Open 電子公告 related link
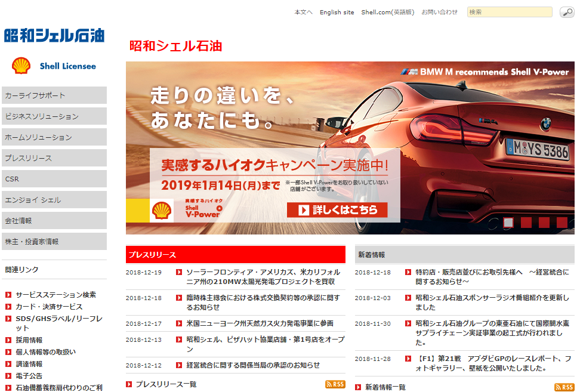577x392 pixels. [29, 376]
